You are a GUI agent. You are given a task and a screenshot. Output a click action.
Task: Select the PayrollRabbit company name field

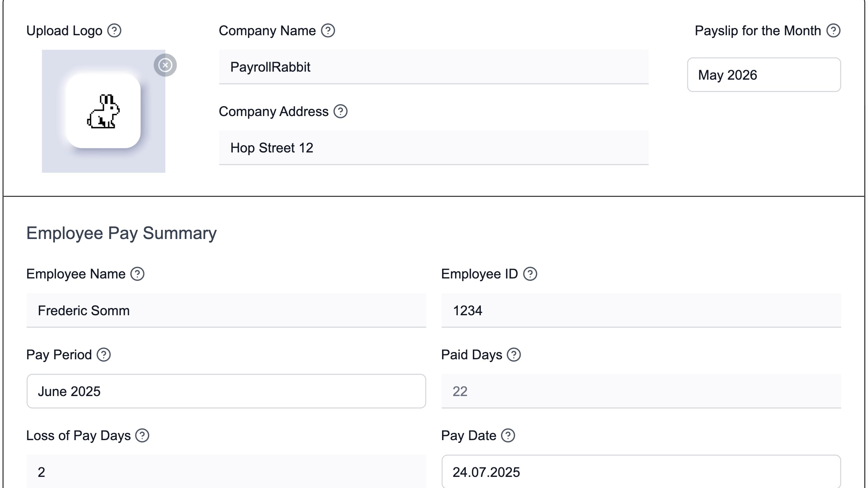[433, 67]
